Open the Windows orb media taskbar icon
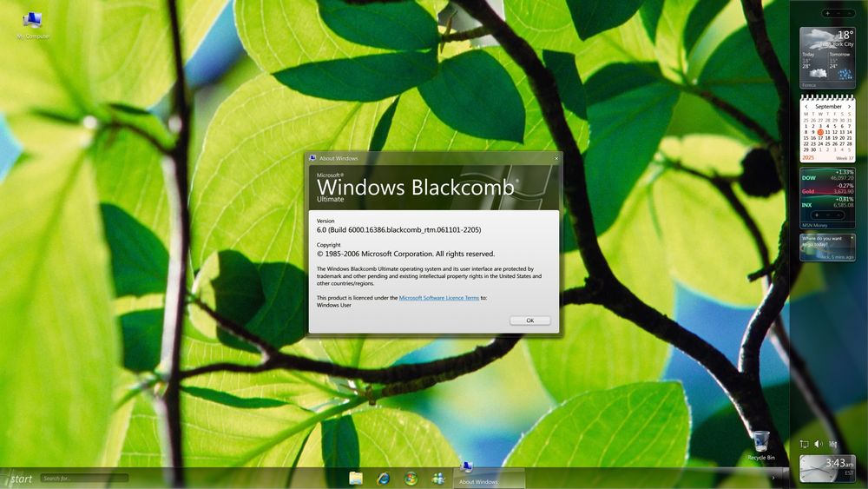 pos(411,478)
